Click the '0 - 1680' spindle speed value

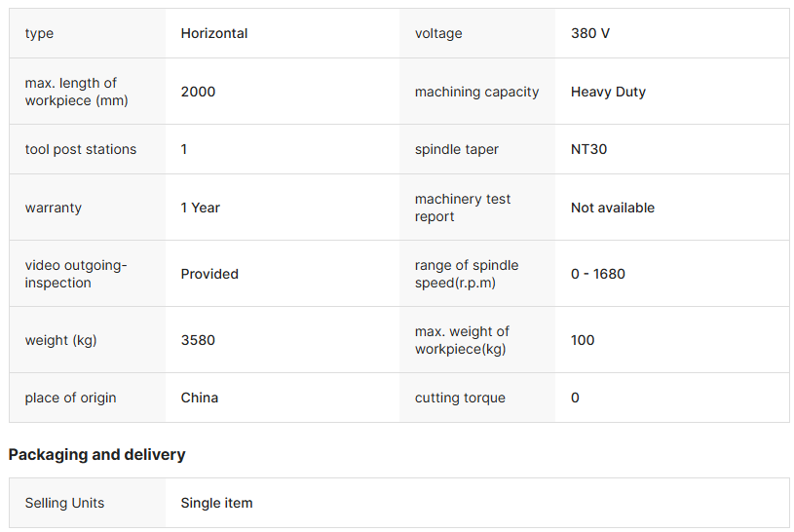click(598, 274)
